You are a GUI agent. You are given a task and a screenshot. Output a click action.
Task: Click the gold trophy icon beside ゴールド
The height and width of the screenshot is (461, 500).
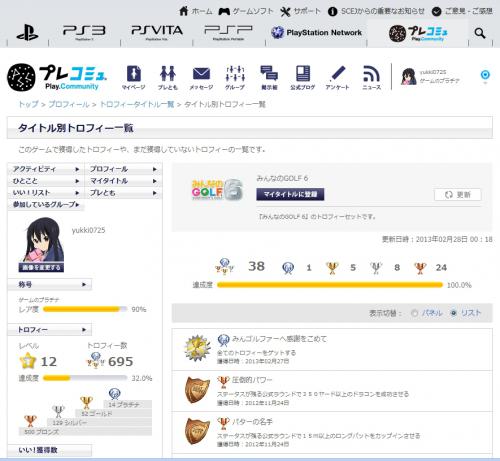pos(86,403)
